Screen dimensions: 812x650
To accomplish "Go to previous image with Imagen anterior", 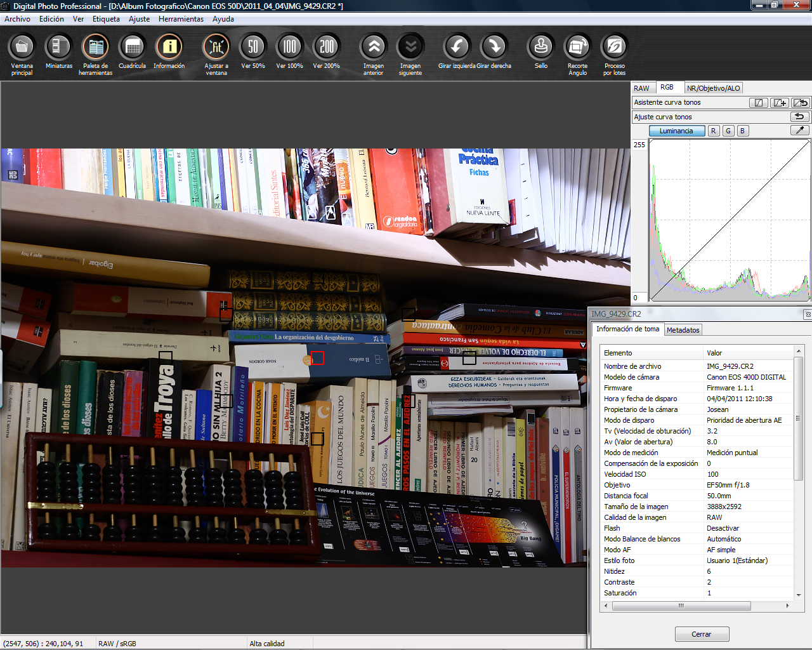I will tap(374, 48).
